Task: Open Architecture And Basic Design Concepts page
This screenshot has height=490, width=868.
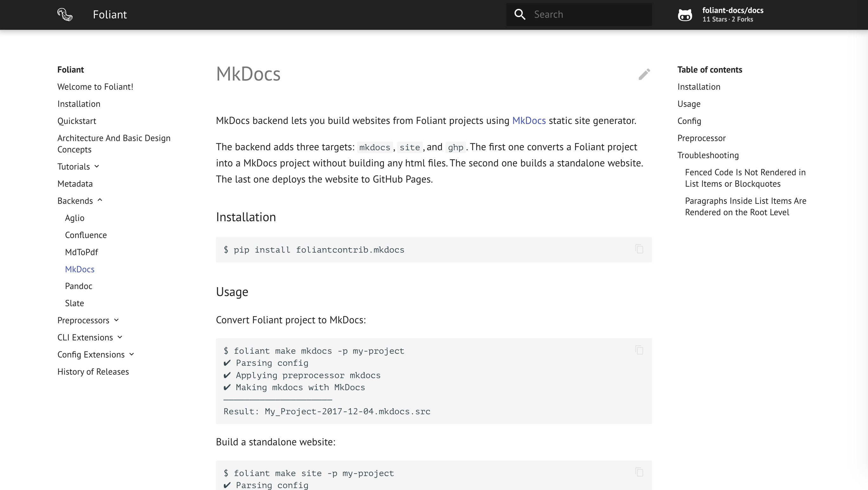Action: pyautogui.click(x=114, y=144)
